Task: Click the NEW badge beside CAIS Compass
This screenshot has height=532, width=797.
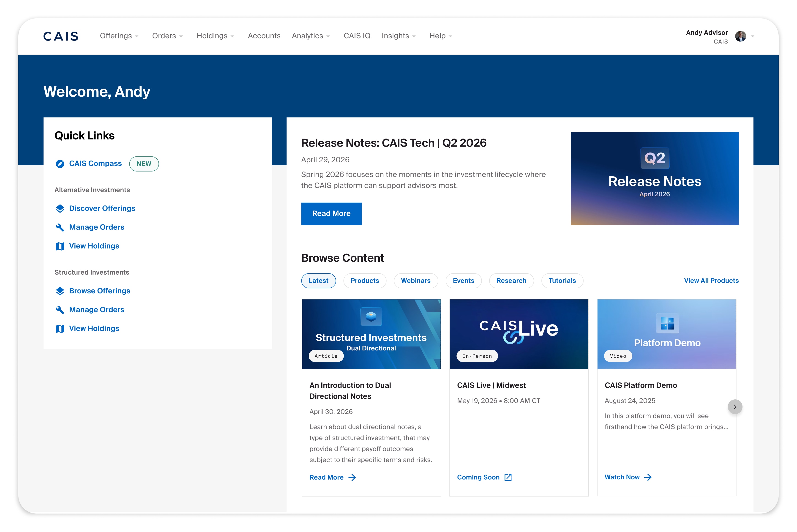Action: pos(144,164)
